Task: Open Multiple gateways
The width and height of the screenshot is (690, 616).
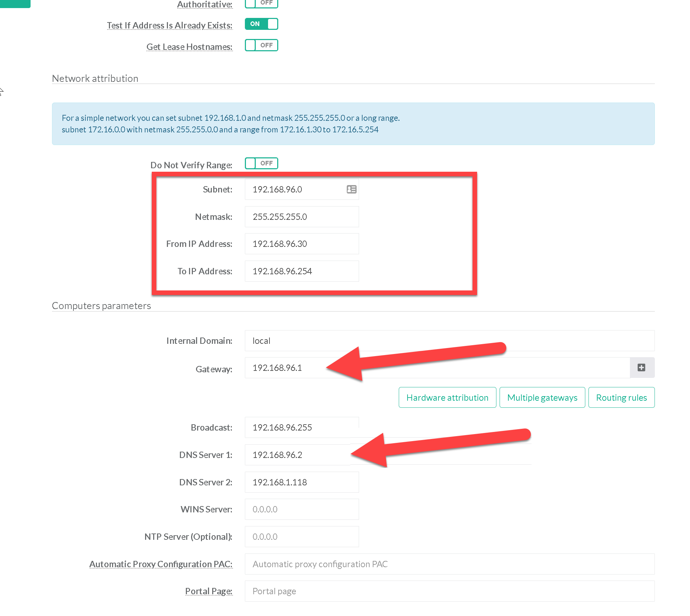Action: point(542,398)
